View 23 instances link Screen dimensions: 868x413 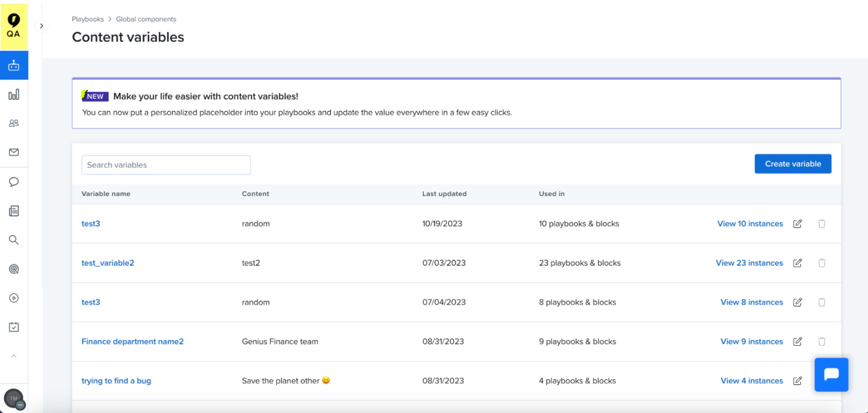(749, 263)
